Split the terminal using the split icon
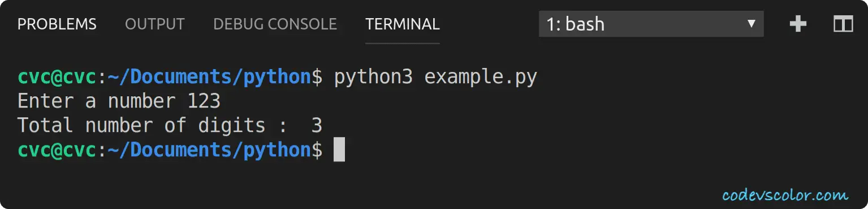 click(x=843, y=24)
